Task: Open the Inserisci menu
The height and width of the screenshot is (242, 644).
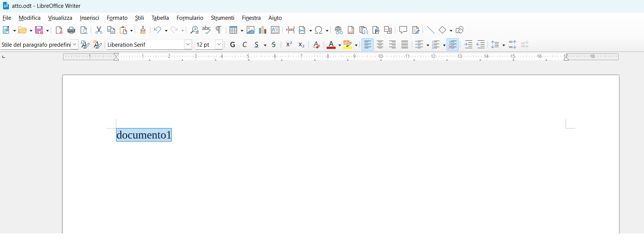Action: (x=90, y=18)
